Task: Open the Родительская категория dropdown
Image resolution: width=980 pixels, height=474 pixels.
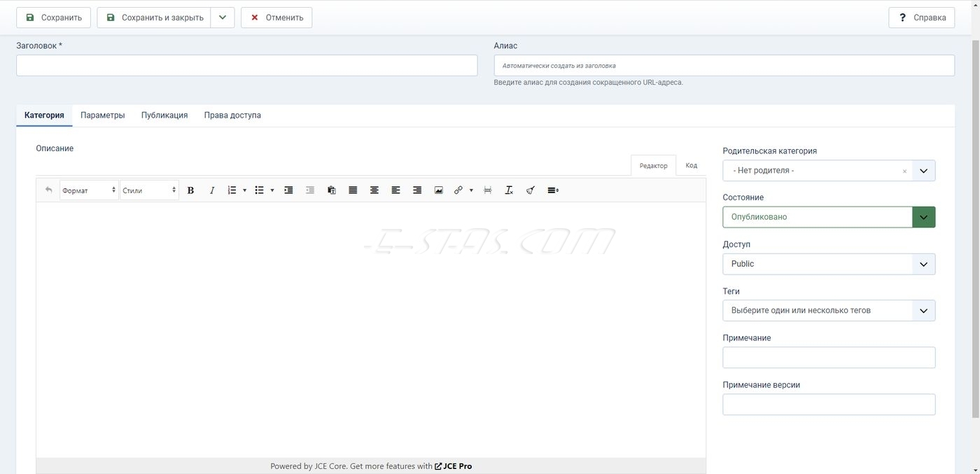Action: [923, 170]
